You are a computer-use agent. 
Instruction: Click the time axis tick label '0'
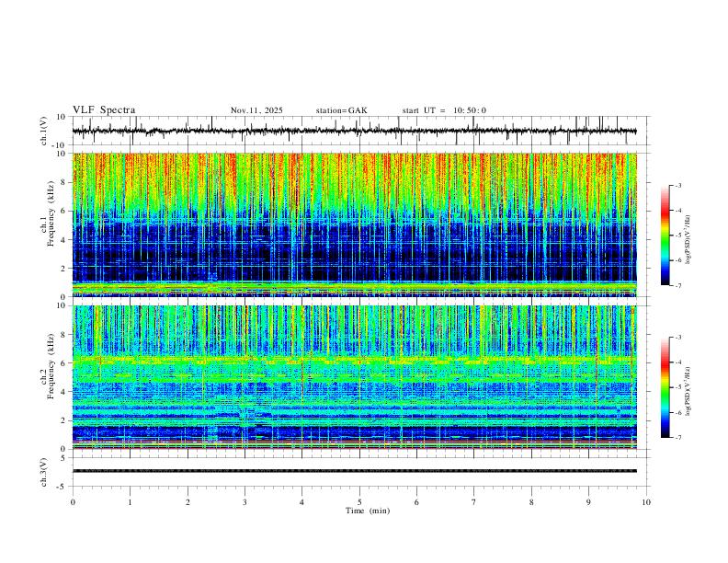coord(73,502)
